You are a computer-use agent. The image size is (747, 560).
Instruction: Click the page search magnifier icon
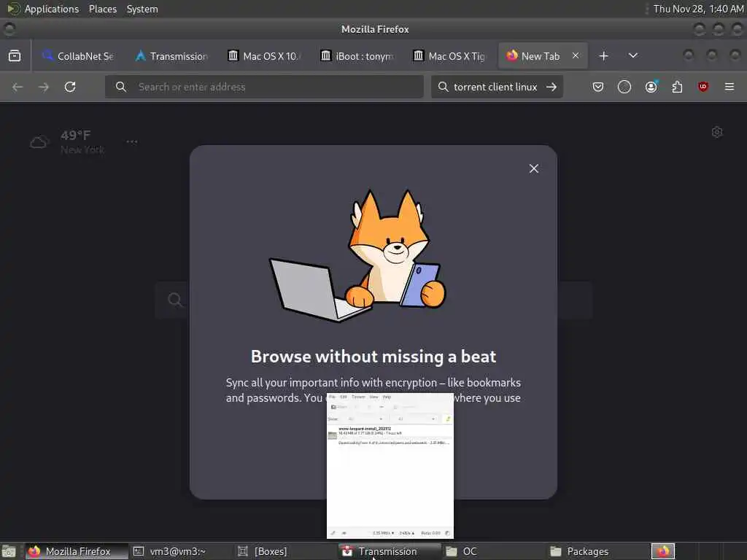pyautogui.click(x=175, y=300)
